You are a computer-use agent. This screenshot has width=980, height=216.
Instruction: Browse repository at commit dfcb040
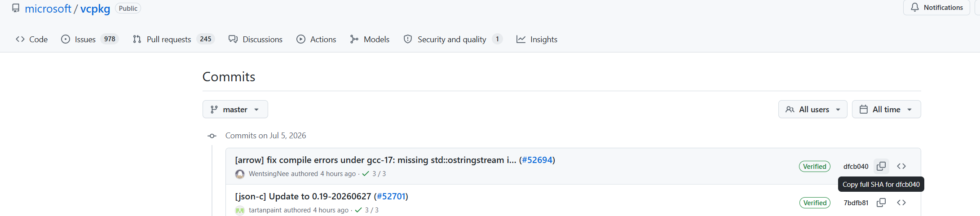pyautogui.click(x=901, y=166)
